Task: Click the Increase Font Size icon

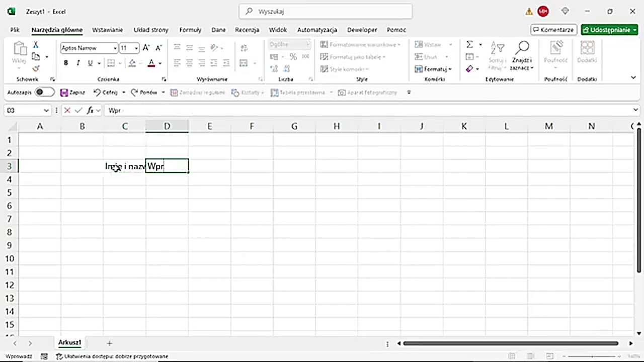Action: 146,48
